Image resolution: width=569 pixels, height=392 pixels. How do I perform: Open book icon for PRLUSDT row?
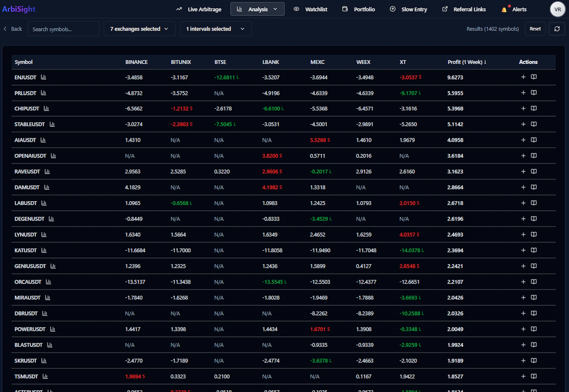[534, 93]
